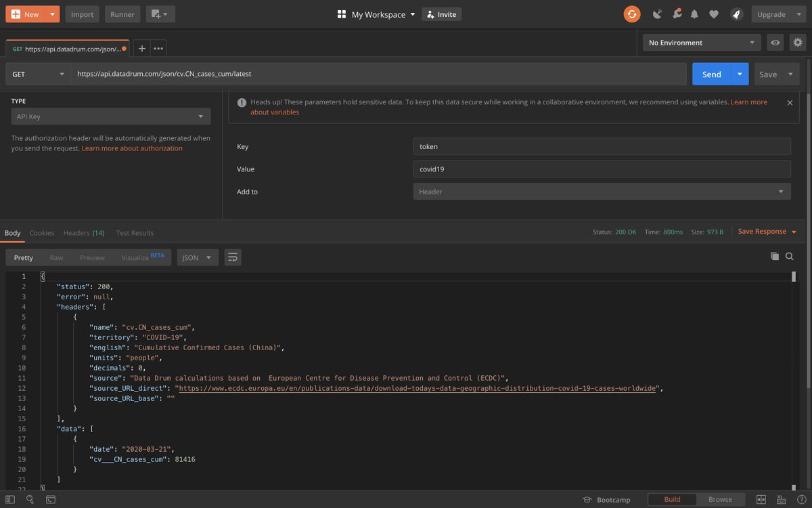Switch to response Body tab
This screenshot has width=812, height=508.
tap(13, 233)
